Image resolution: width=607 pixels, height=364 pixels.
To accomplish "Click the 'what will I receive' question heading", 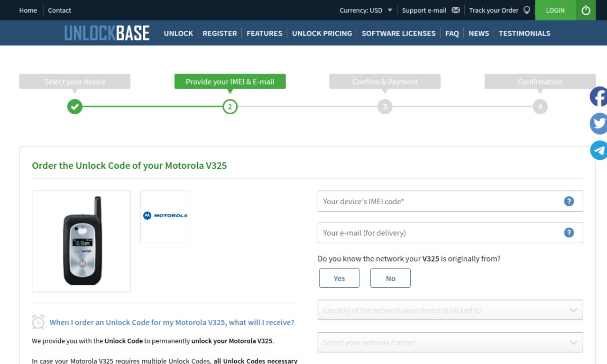I will [x=172, y=322].
